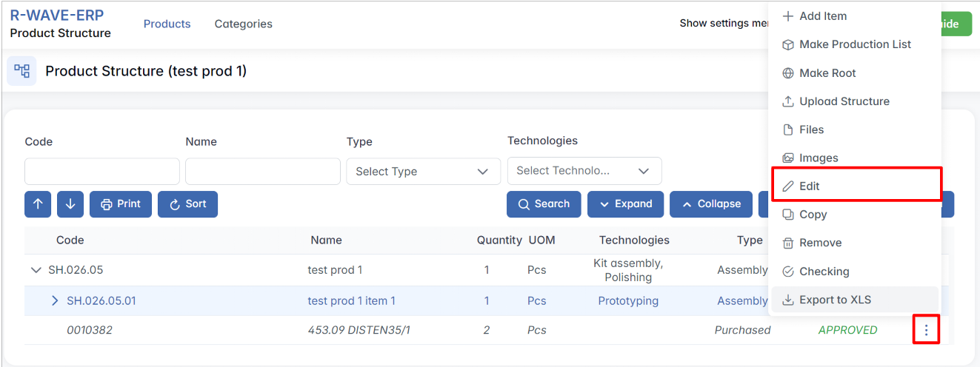Expand the SH.026.05.01 tree row

click(54, 301)
